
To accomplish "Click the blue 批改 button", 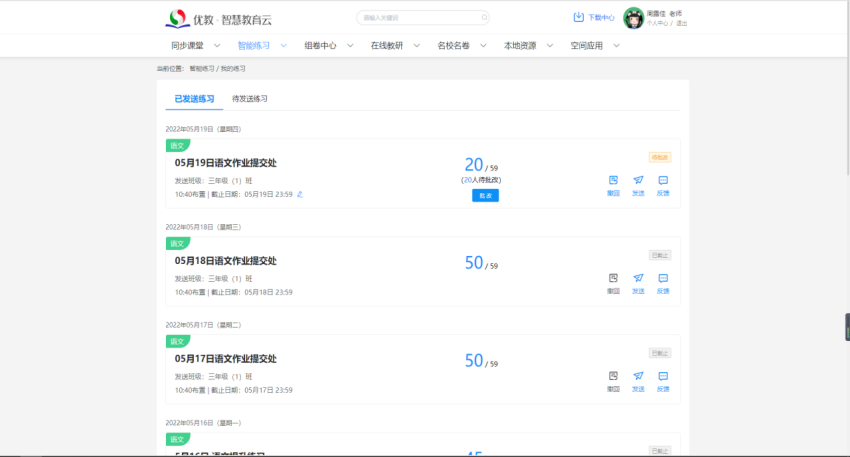I will [x=485, y=195].
